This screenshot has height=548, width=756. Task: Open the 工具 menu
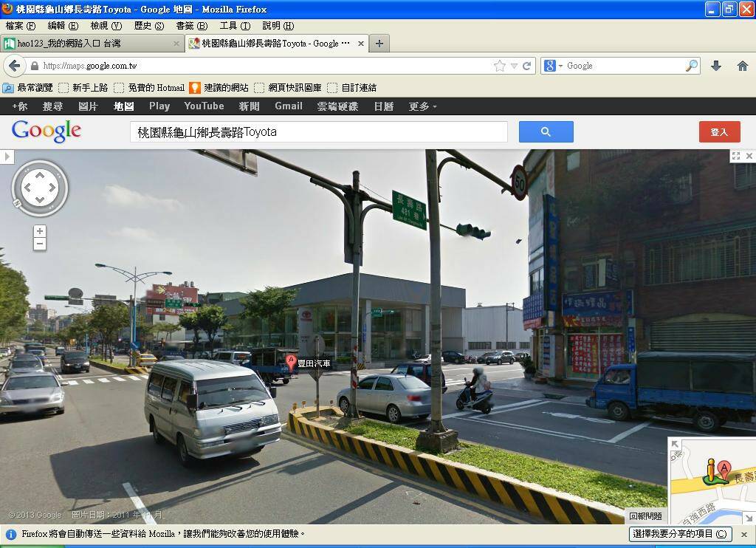pyautogui.click(x=235, y=26)
